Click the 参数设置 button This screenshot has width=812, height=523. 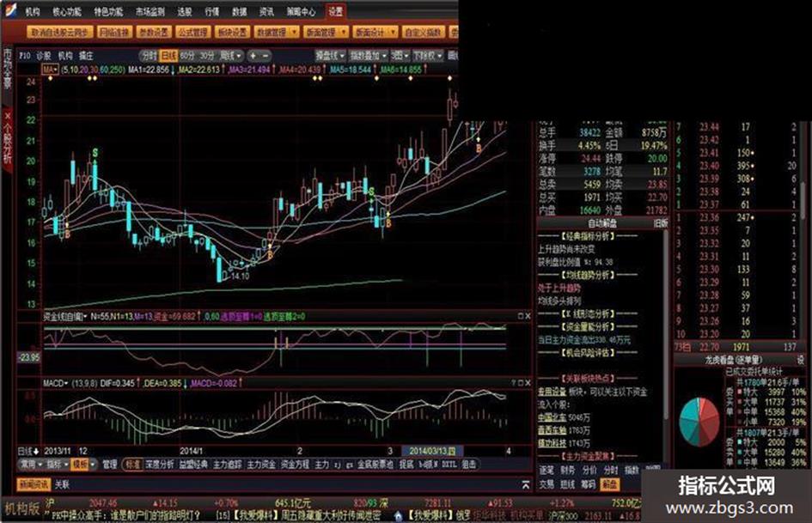pyautogui.click(x=154, y=32)
